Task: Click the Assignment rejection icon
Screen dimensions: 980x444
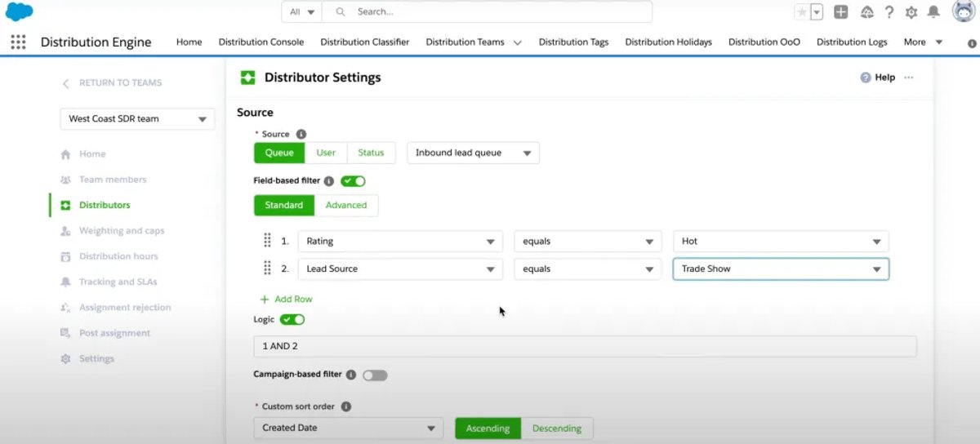Action: (65, 308)
